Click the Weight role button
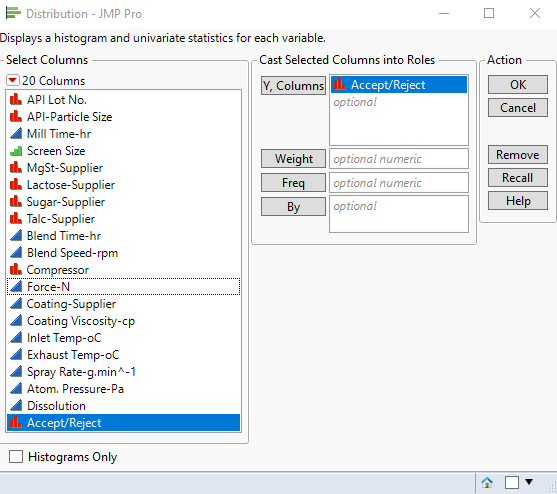Viewport: 557px width, 494px height. (293, 159)
